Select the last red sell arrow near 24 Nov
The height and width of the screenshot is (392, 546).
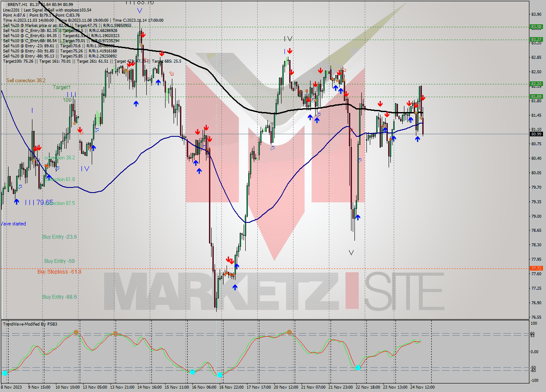pyautogui.click(x=423, y=98)
